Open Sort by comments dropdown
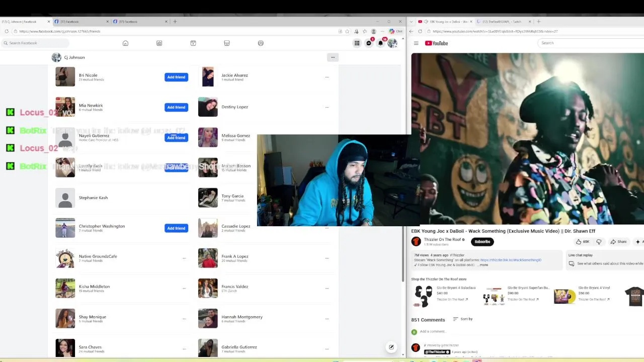 463,319
